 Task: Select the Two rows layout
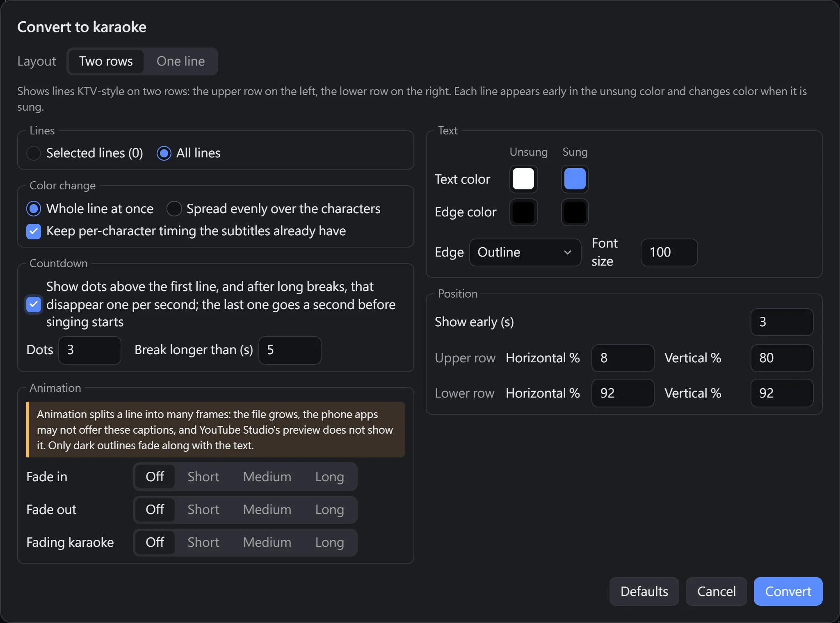tap(106, 61)
